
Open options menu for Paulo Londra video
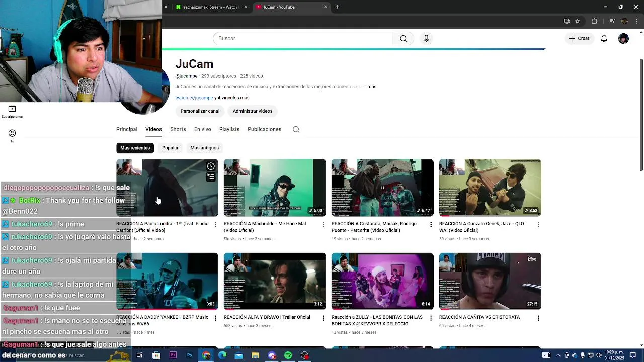coord(215,225)
